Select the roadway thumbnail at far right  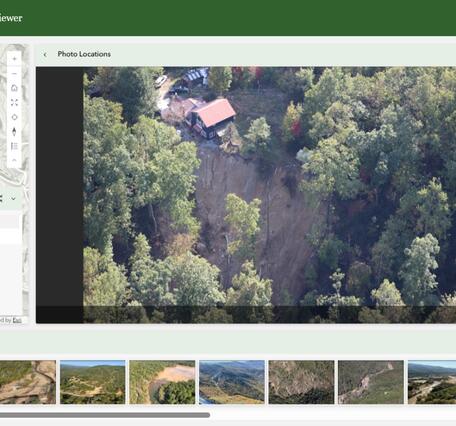432,382
